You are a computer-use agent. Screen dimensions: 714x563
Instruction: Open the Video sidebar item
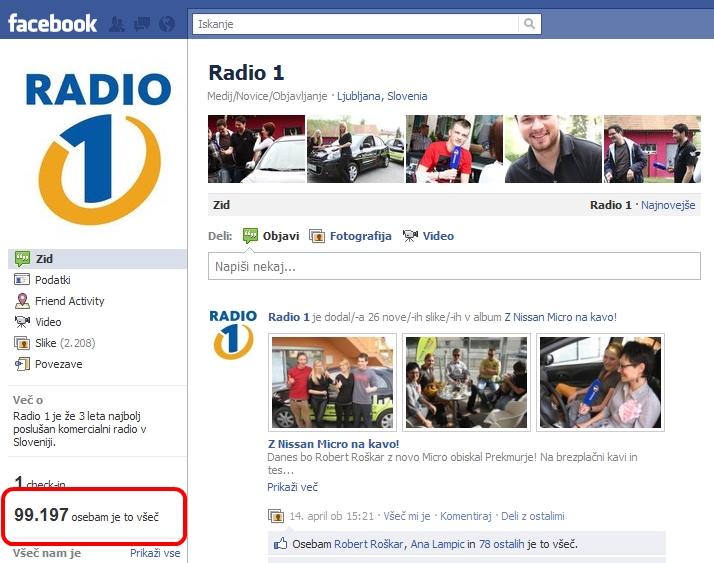pos(48,322)
